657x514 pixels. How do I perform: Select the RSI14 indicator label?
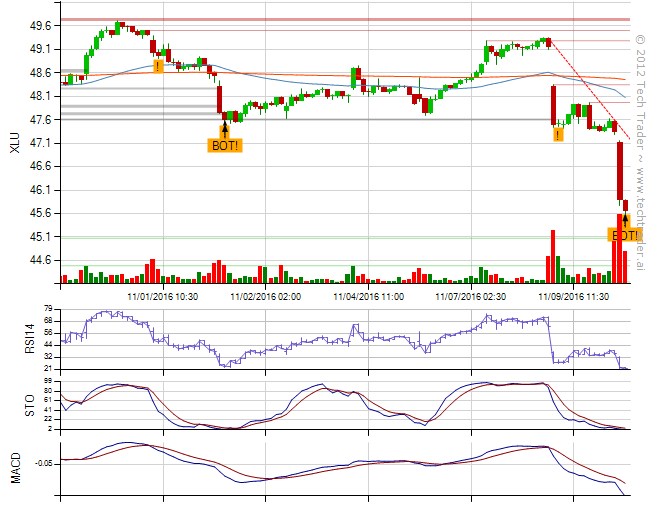(x=13, y=339)
